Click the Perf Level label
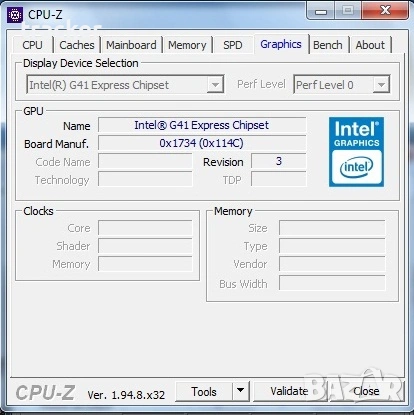The width and height of the screenshot is (414, 415). [x=261, y=84]
